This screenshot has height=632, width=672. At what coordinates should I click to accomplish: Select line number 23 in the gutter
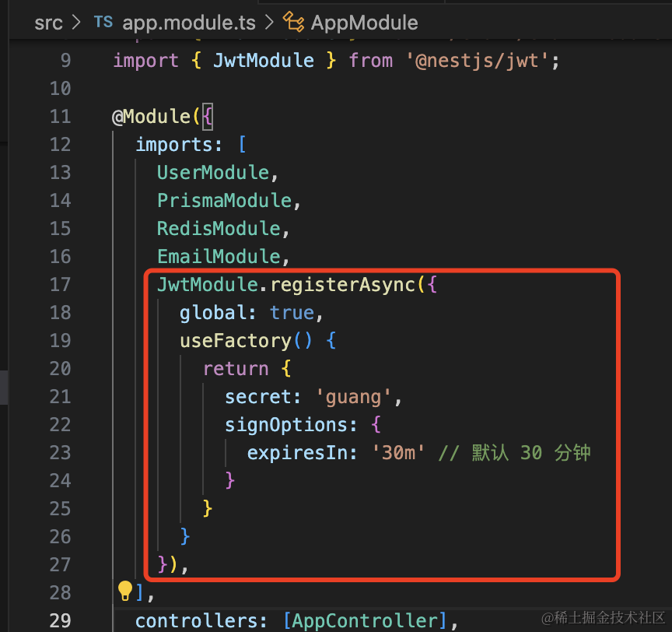60,452
